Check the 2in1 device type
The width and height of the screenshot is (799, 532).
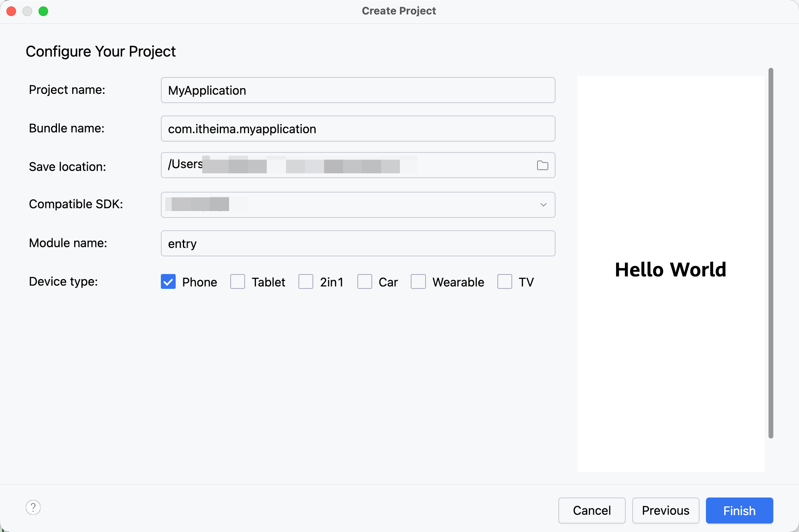[x=306, y=282]
